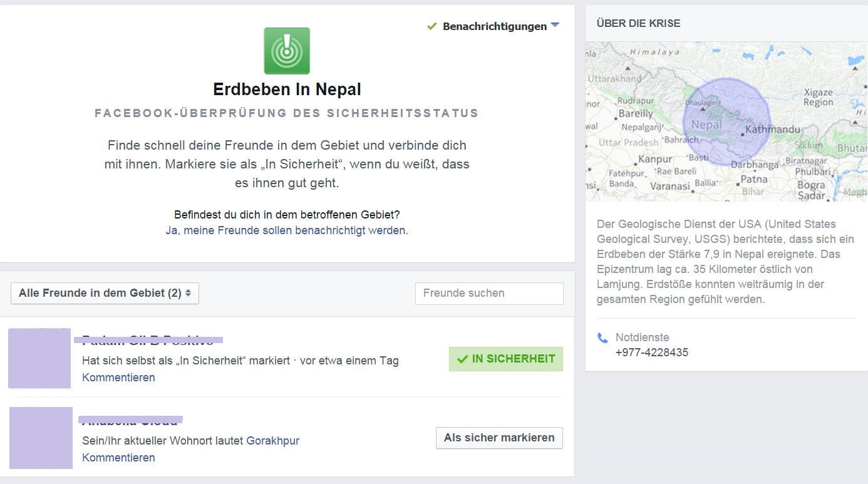Click Kommentieren under the safe-marked friend
This screenshot has height=484, width=868.
pos(118,378)
